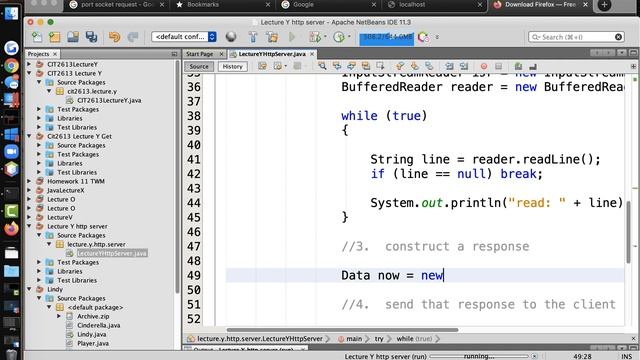The width and height of the screenshot is (640, 360).
Task: Click the Next Bookmark icon
Action: (415, 66)
